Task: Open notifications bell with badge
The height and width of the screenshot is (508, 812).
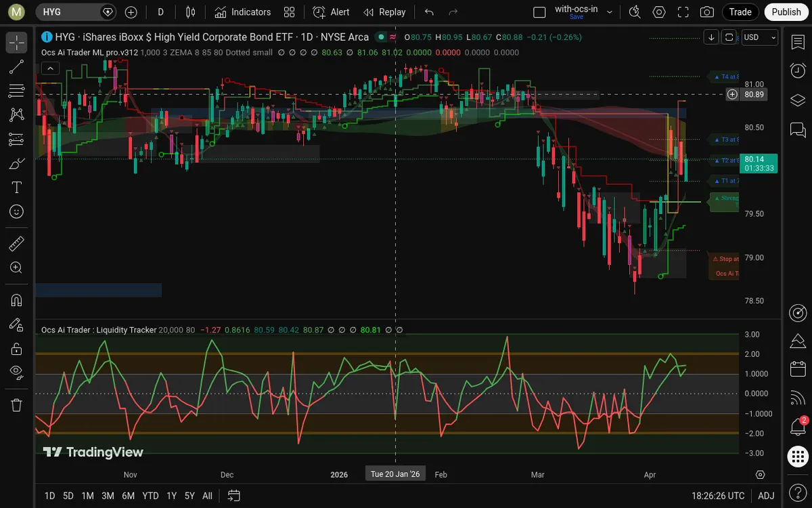Action: [x=798, y=427]
